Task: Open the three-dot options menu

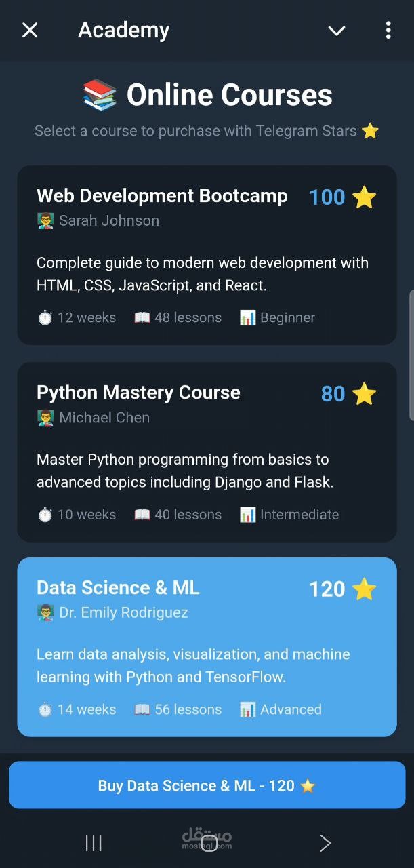Action: [x=388, y=30]
